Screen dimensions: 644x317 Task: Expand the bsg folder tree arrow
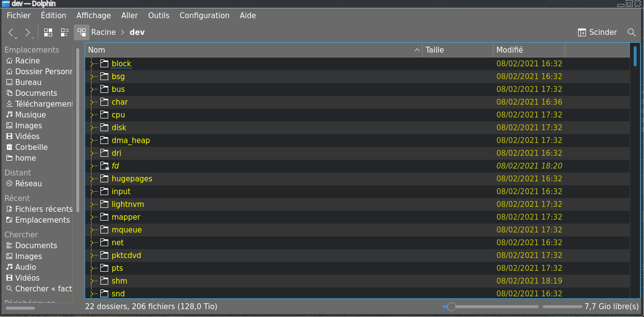click(92, 77)
